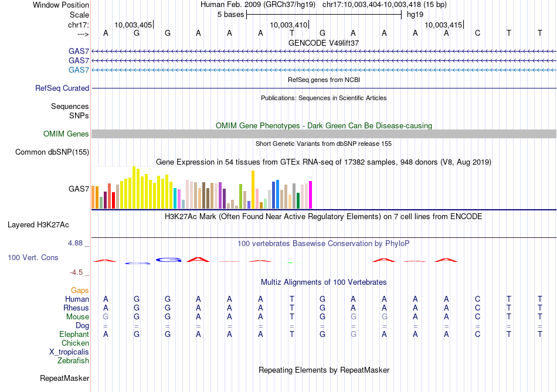Click the Human Feb. 2009 (GRCh37/hg19) assembly text
The image size is (557, 392).
[x=258, y=5]
